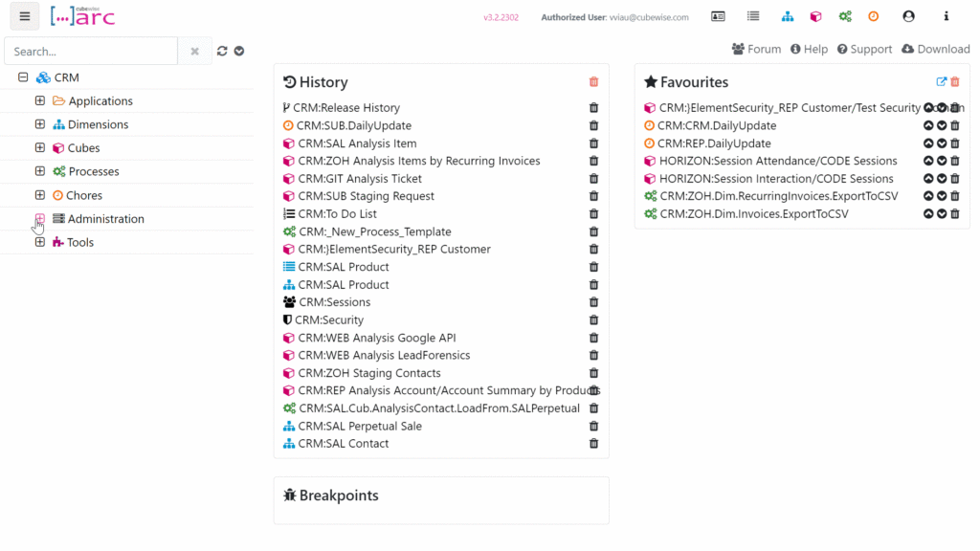
Task: Click into the Search input field
Action: click(91, 51)
